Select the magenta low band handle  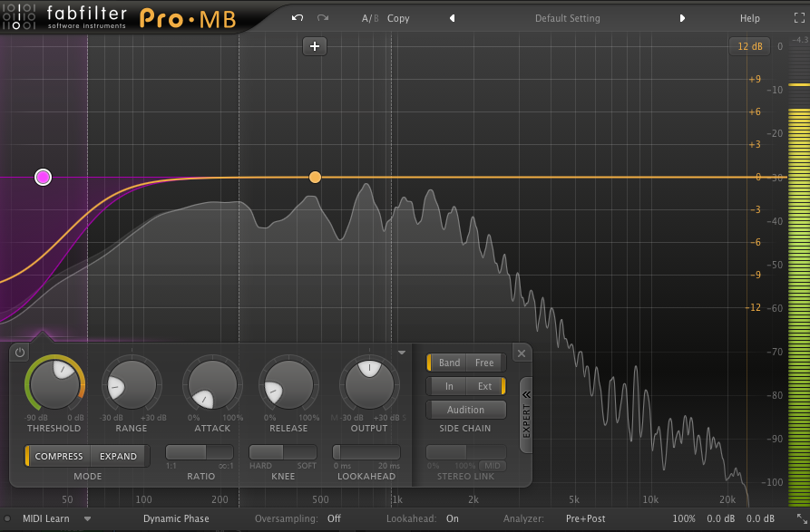tap(43, 177)
